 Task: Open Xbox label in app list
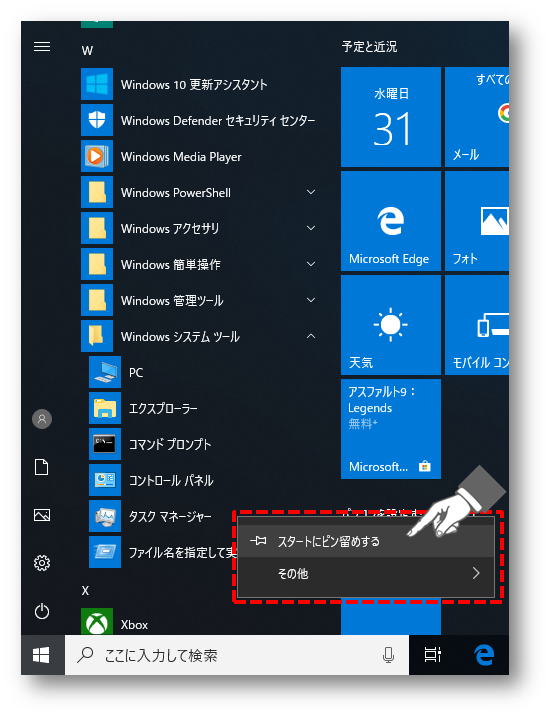[x=134, y=625]
